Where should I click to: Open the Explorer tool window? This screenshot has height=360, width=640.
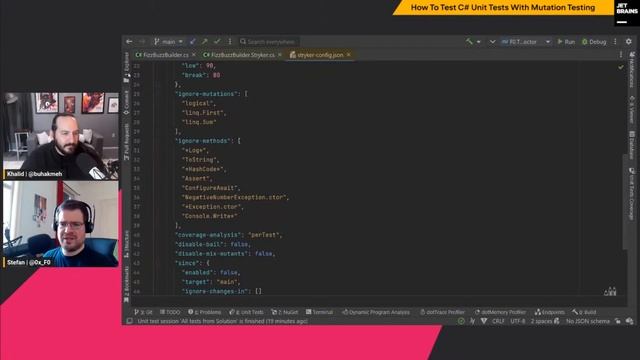(127, 67)
